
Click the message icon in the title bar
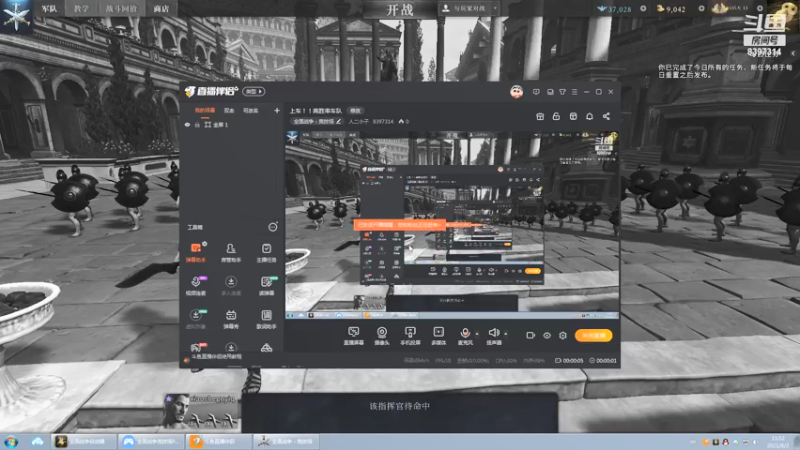pos(536,92)
